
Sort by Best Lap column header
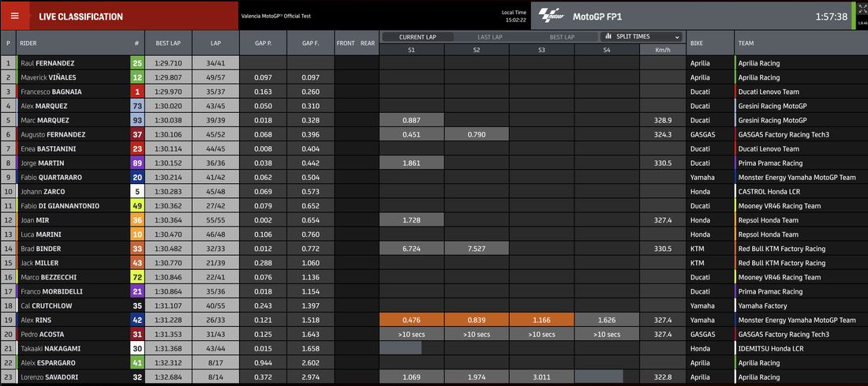click(x=168, y=43)
